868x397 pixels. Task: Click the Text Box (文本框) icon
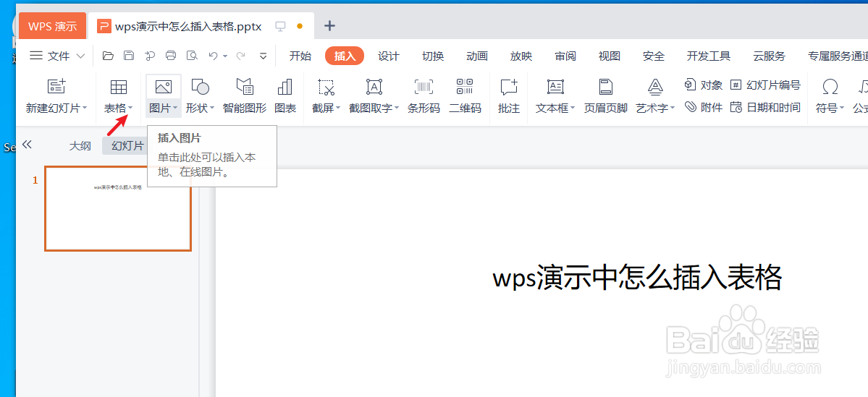(555, 87)
